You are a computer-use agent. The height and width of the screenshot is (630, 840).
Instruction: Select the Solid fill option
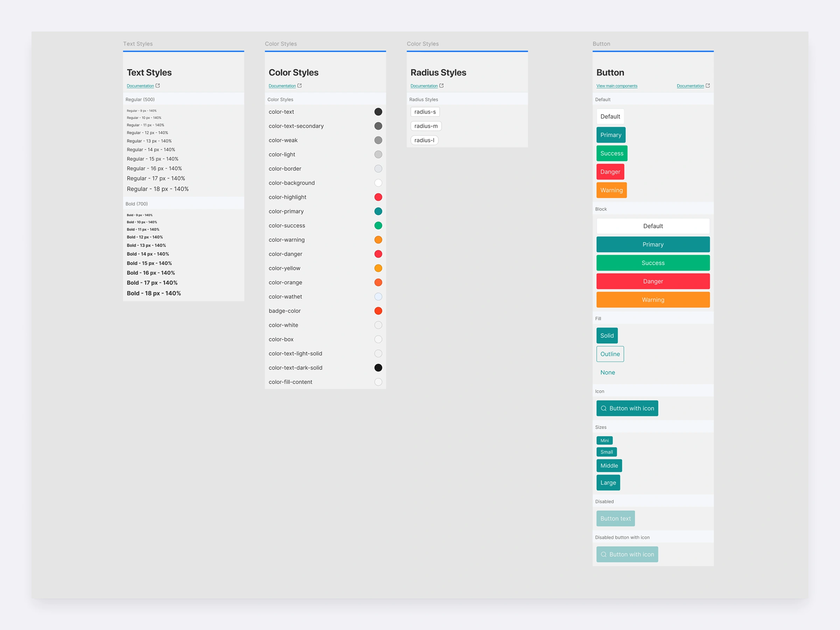pyautogui.click(x=607, y=335)
